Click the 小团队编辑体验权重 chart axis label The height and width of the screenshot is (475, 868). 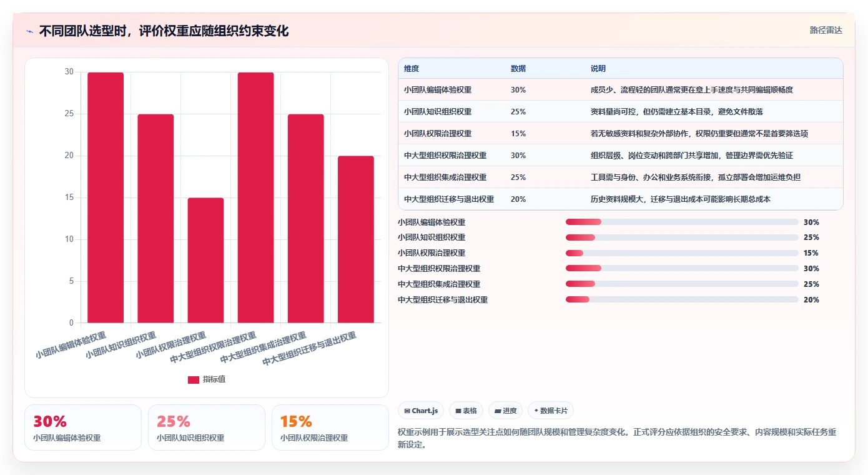pyautogui.click(x=71, y=345)
